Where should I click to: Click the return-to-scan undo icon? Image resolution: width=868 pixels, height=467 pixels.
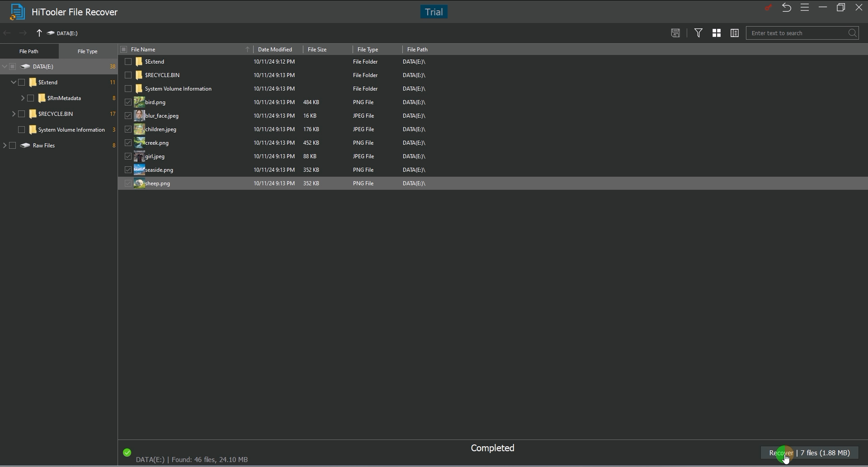pos(787,7)
